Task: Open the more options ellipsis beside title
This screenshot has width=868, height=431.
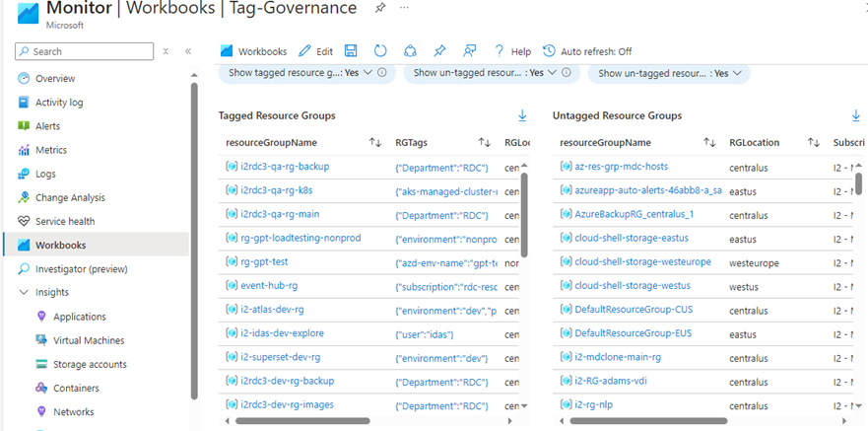Action: pos(404,8)
